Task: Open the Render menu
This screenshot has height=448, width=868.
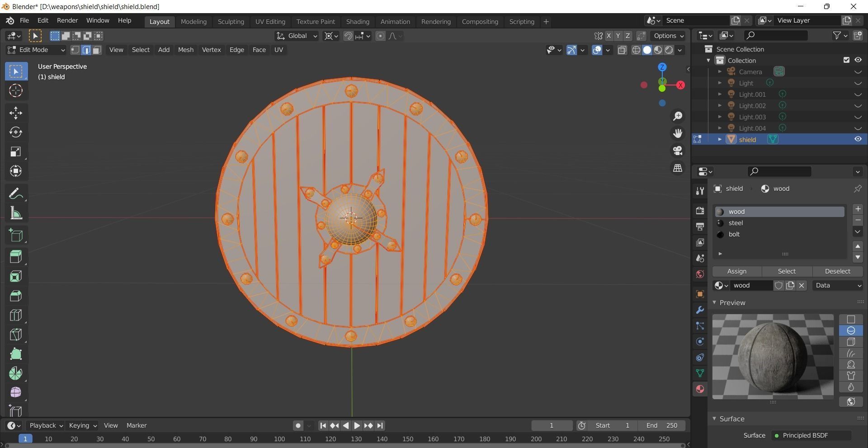Action: click(x=67, y=21)
